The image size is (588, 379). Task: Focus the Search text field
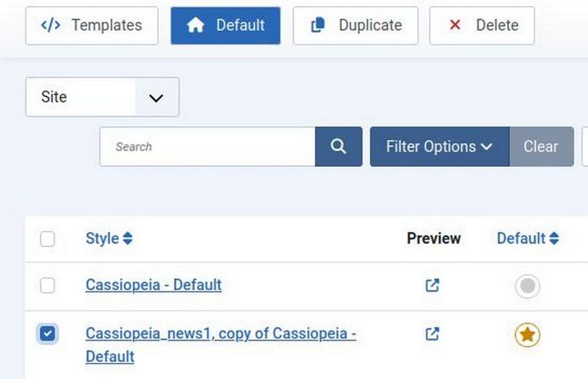tap(208, 146)
